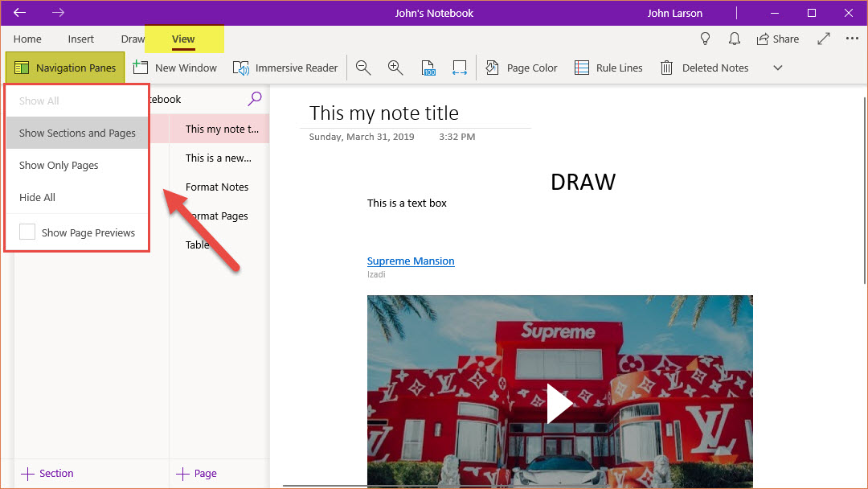Image resolution: width=868 pixels, height=489 pixels.
Task: Switch to the Insert tab
Action: [81, 39]
